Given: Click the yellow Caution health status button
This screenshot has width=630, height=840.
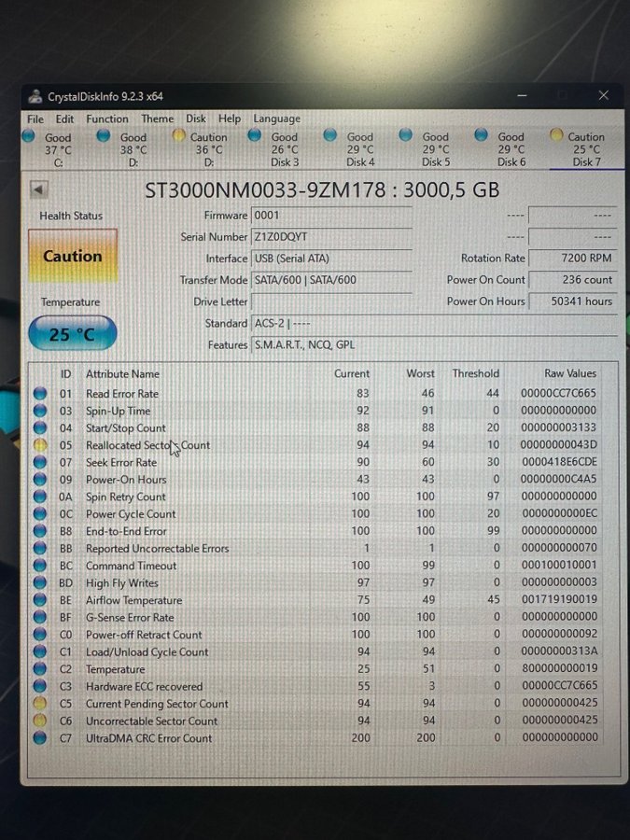Looking at the screenshot, I should click(x=72, y=257).
